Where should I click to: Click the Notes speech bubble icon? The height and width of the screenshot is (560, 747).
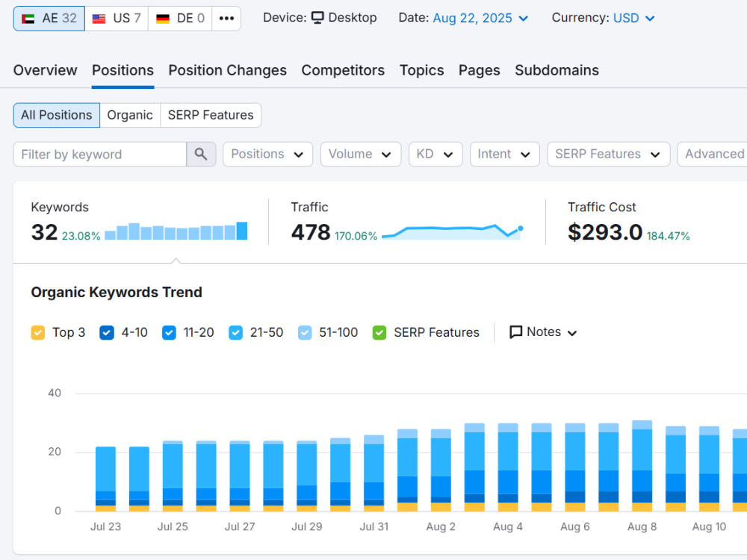click(515, 332)
